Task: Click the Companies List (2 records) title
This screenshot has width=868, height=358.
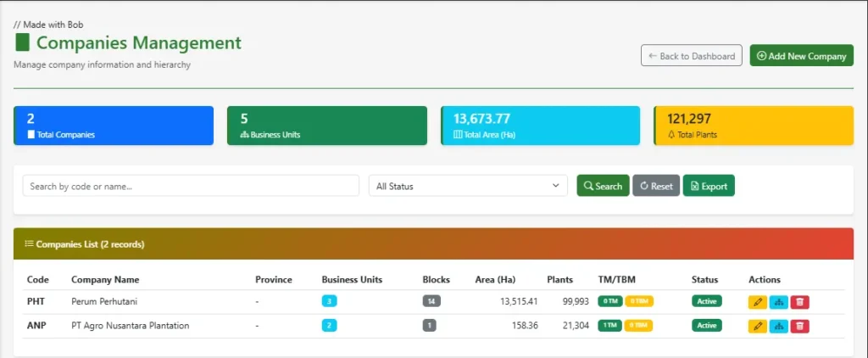Action: pyautogui.click(x=90, y=243)
